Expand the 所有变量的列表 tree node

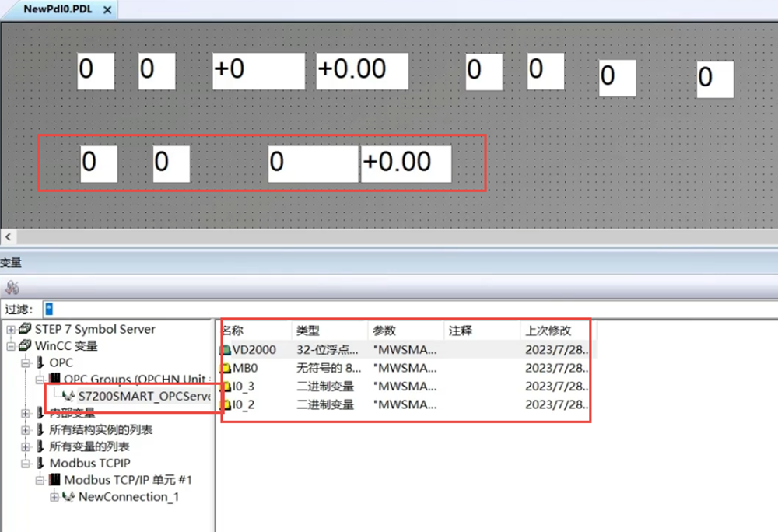tap(26, 447)
